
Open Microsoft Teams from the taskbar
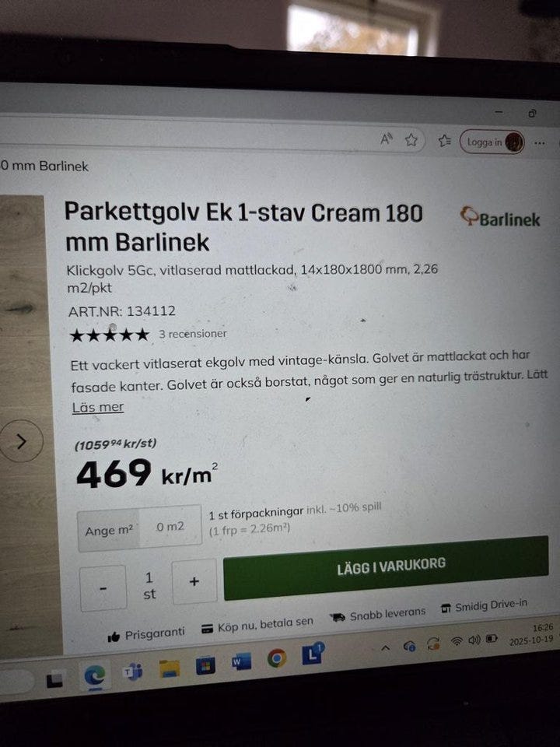point(133,672)
